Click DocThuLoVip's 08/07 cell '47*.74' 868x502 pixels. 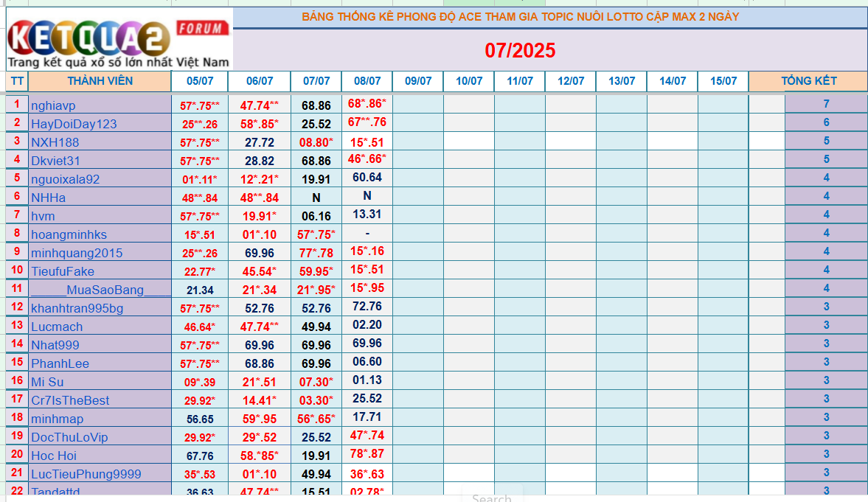click(x=367, y=436)
